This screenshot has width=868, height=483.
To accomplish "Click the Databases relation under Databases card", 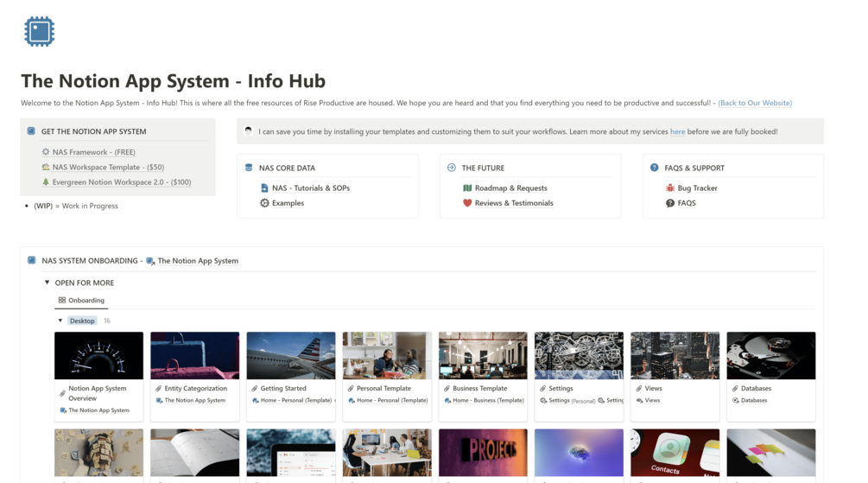I will pyautogui.click(x=754, y=400).
